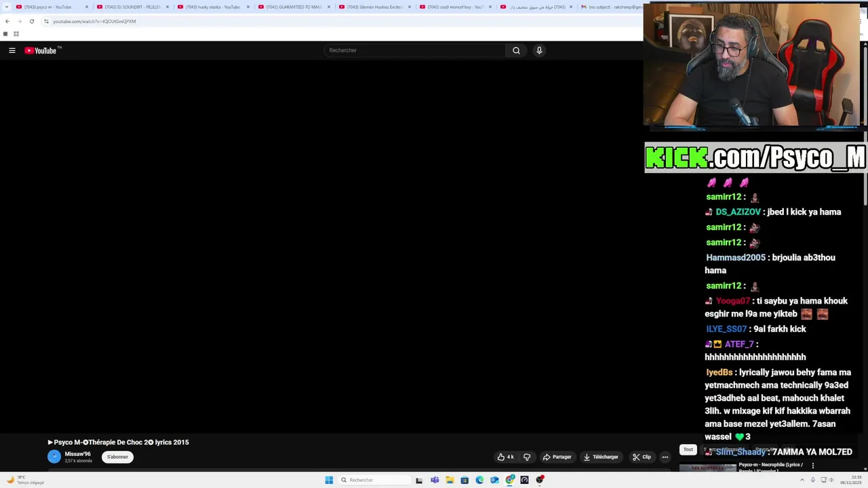Click the Clip button

(x=642, y=457)
